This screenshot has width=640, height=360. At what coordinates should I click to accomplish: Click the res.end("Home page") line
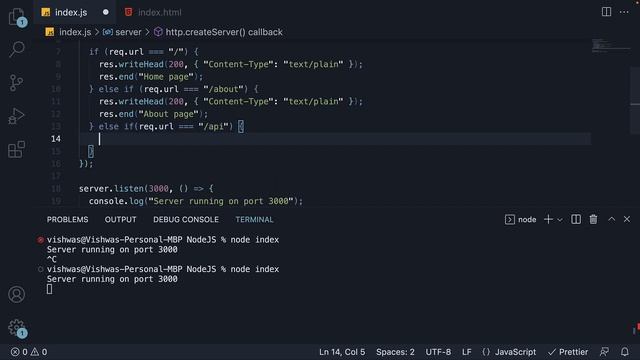coord(151,77)
